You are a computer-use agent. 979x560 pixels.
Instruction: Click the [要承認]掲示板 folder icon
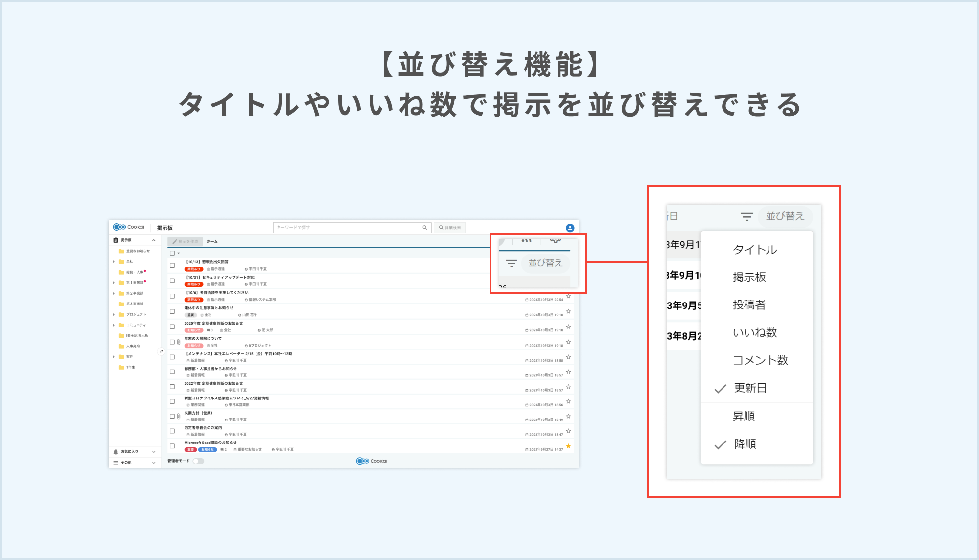point(121,336)
